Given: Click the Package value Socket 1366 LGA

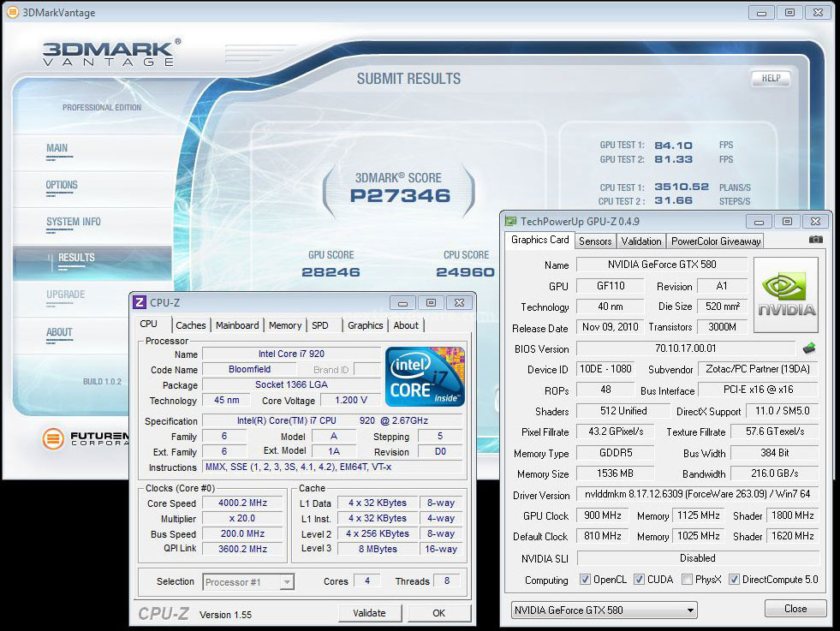Looking at the screenshot, I should (291, 384).
